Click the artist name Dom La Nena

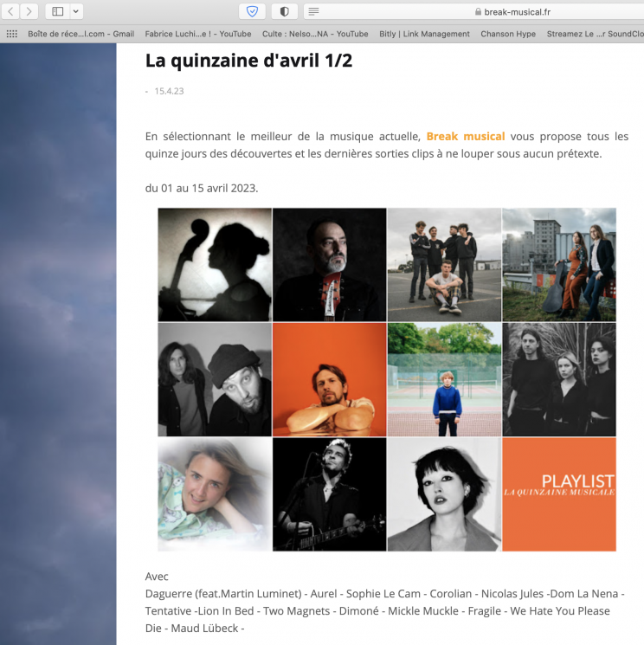pyautogui.click(x=584, y=594)
